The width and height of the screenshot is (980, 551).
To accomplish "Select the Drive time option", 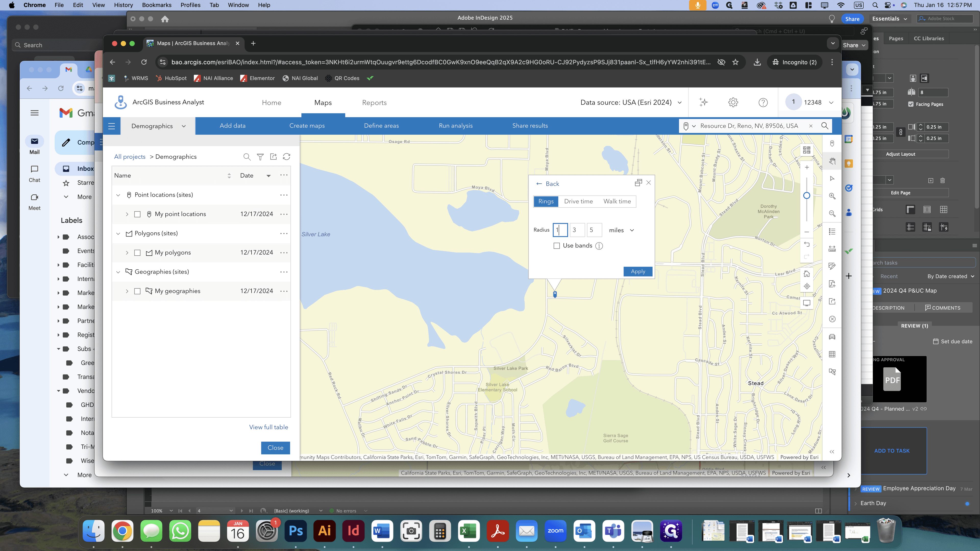I will click(578, 201).
